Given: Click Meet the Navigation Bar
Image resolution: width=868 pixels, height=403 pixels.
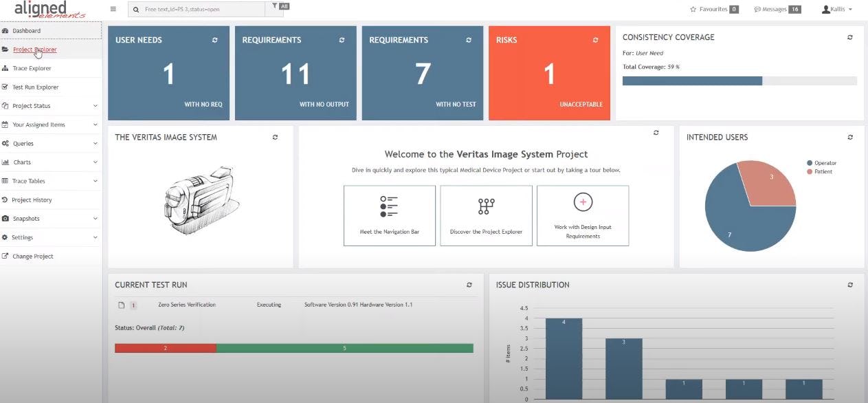Looking at the screenshot, I should [390, 215].
